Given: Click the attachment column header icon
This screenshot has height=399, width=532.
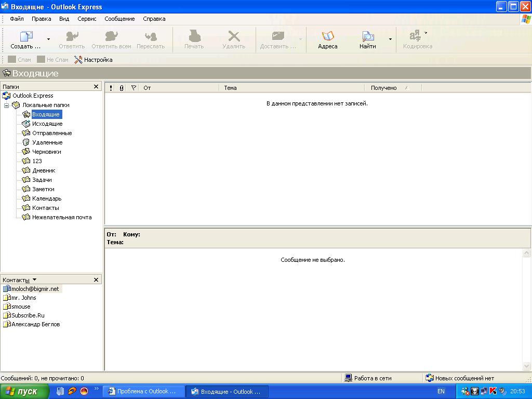Looking at the screenshot, I should click(x=122, y=88).
